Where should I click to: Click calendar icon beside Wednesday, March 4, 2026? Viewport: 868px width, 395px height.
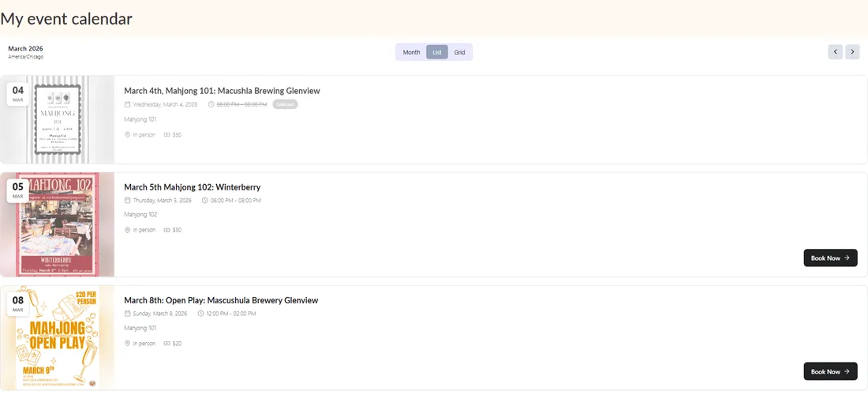tap(127, 104)
